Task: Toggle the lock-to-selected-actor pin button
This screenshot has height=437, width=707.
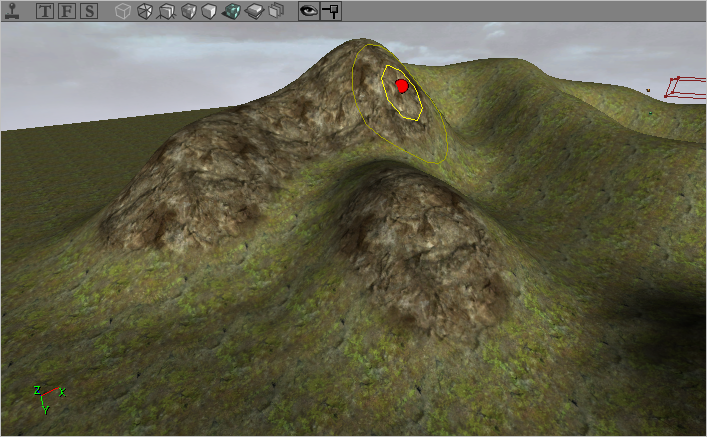Action: 331,11
